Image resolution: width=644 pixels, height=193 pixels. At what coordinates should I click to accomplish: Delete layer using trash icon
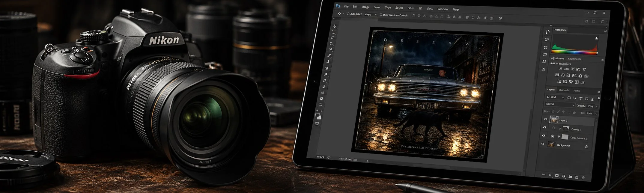click(x=583, y=178)
